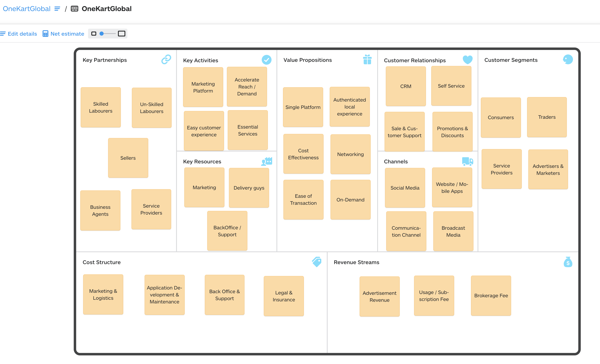Click the Channels delivery truck icon
This screenshot has height=364, width=600.
[467, 161]
